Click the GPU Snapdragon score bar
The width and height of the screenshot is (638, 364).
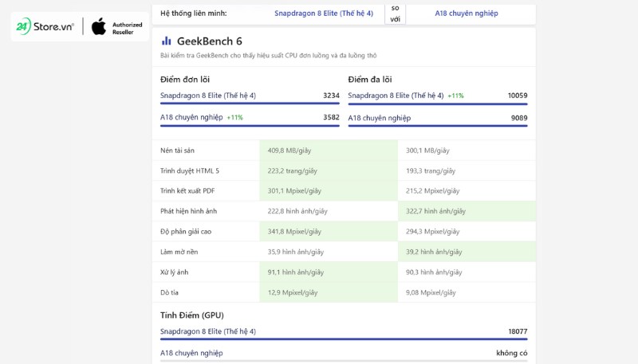[344, 339]
